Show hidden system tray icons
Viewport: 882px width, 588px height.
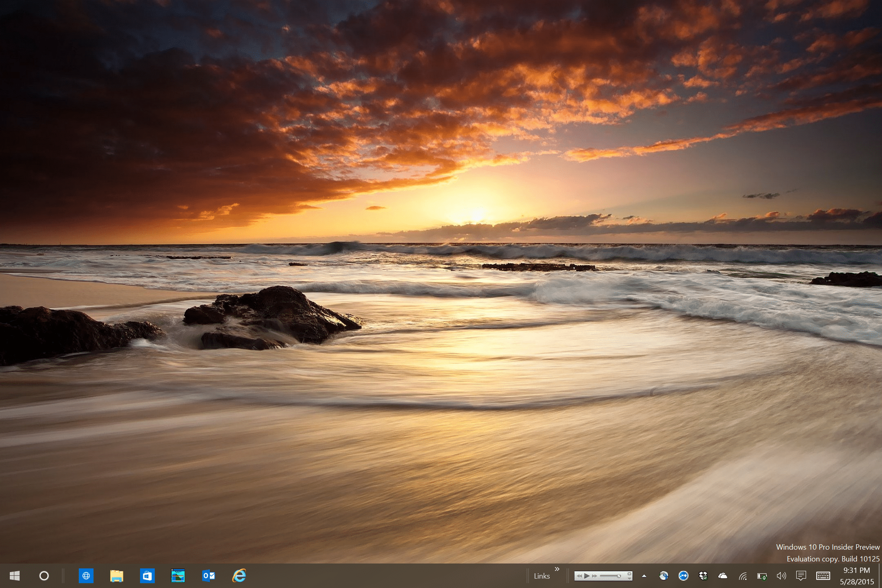coord(644,576)
